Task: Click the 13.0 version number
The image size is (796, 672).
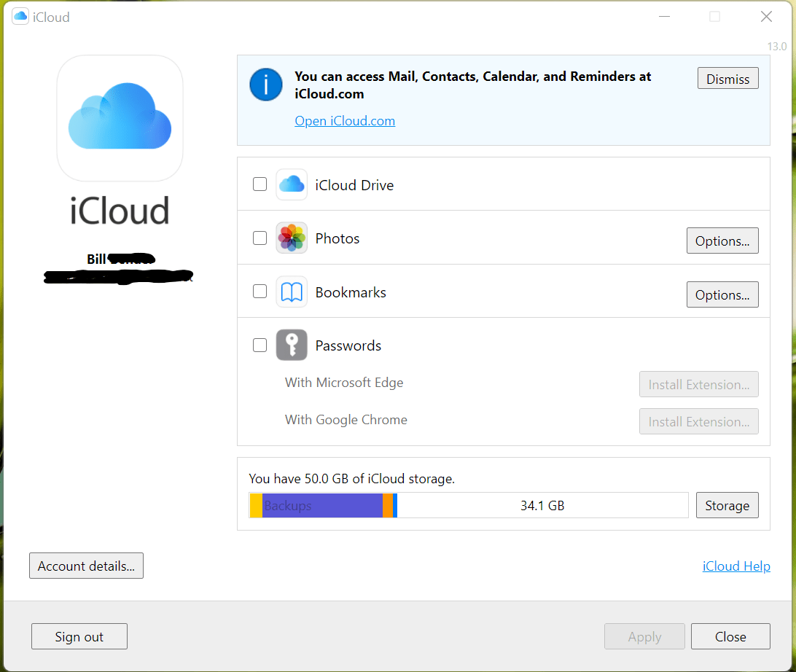Action: pos(777,47)
